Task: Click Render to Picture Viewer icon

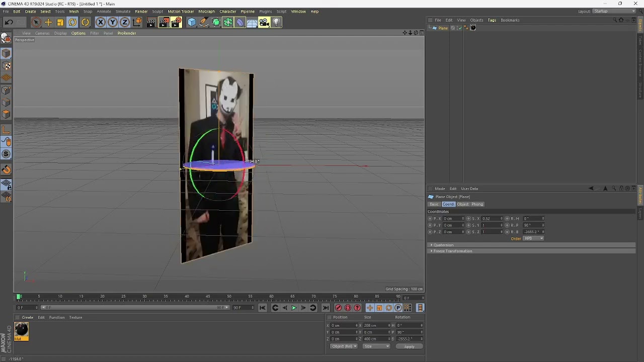Action: [164, 22]
